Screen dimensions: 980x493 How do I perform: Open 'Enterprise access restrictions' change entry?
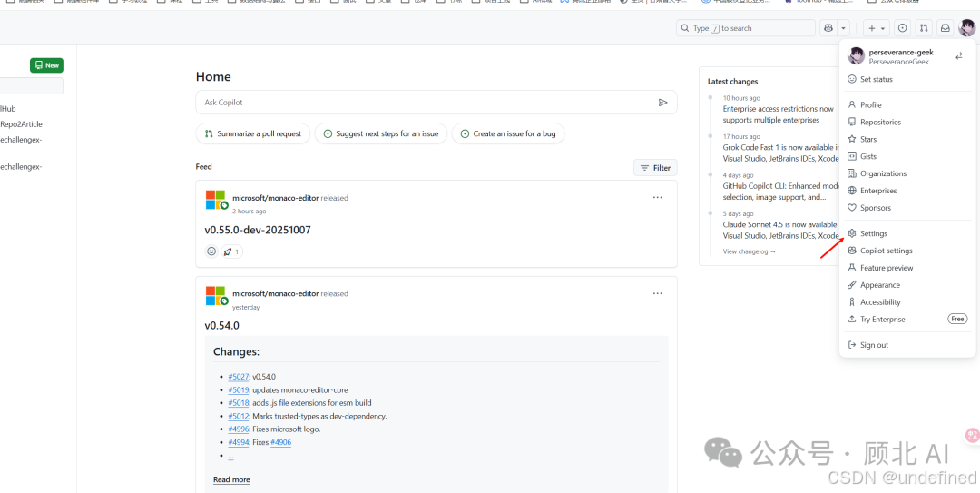click(x=779, y=113)
